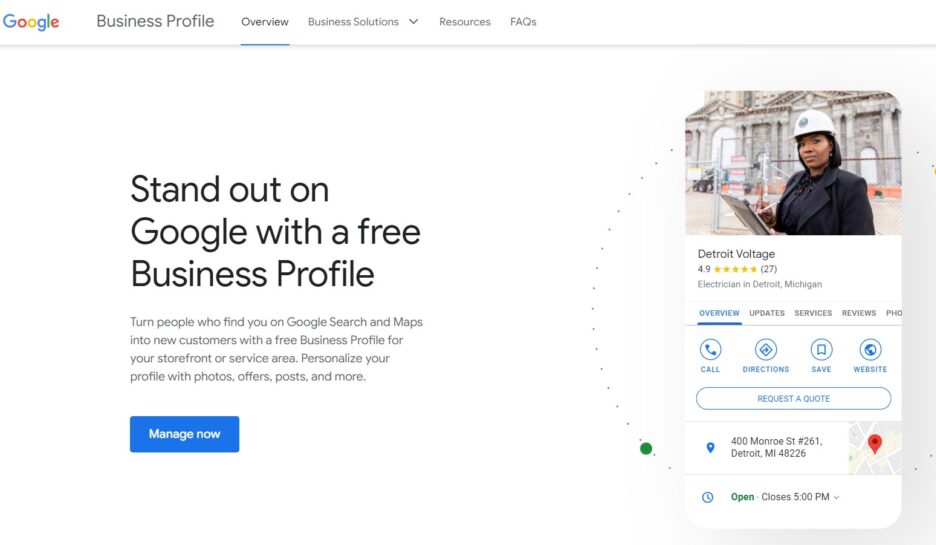936x545 pixels.
Task: Click the Save bookmark icon
Action: 821,350
